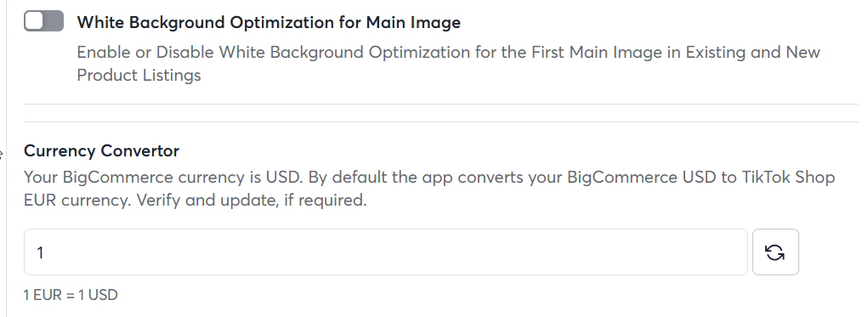Click the 'Currency Convertor' heading
This screenshot has height=317, width=868.
tap(101, 150)
